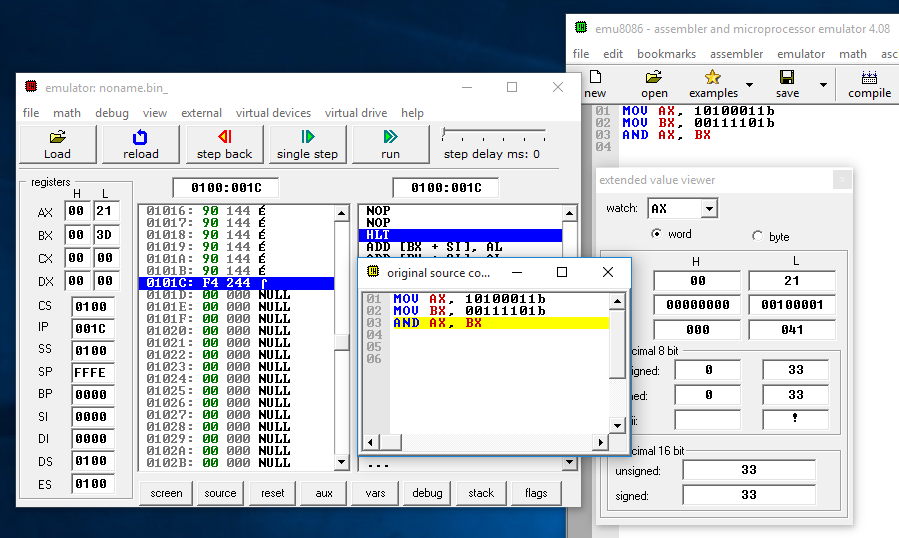The height and width of the screenshot is (538, 899).
Task: Open the assembler menu in editor
Action: (x=736, y=54)
